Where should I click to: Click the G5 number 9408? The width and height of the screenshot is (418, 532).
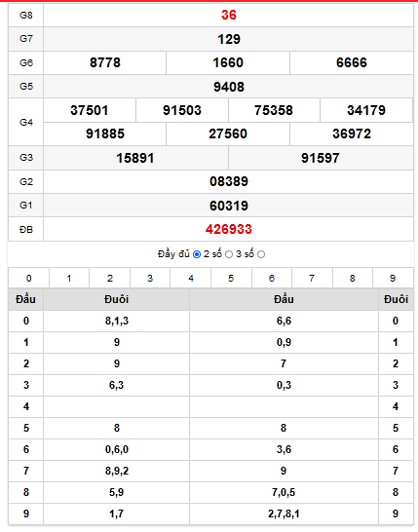(229, 87)
